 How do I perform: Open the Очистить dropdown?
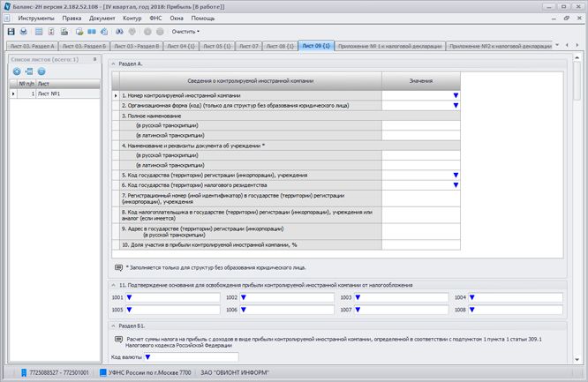(x=185, y=32)
